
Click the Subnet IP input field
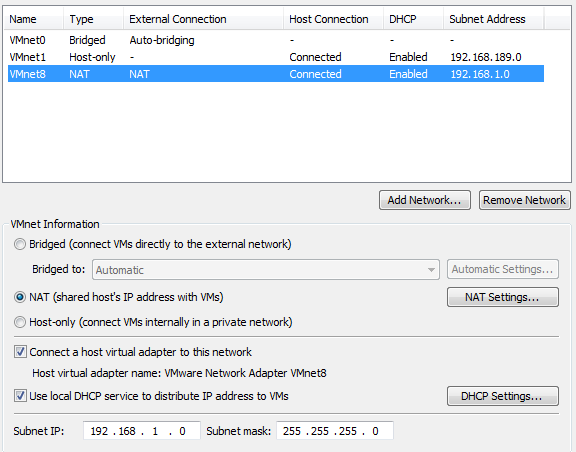click(142, 431)
